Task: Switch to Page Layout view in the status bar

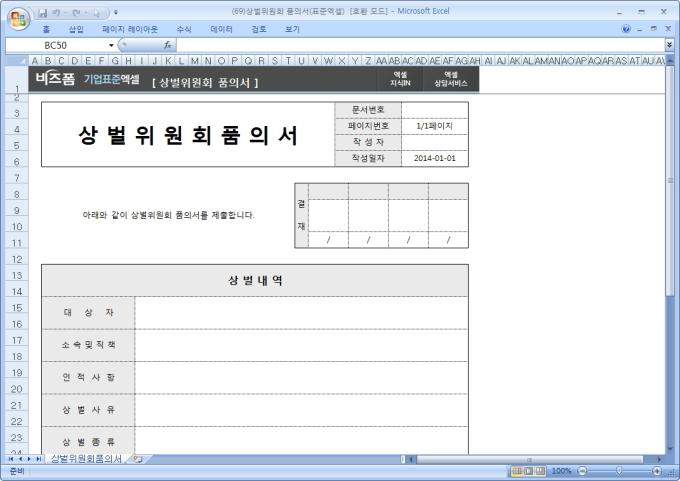Action: click(x=529, y=471)
